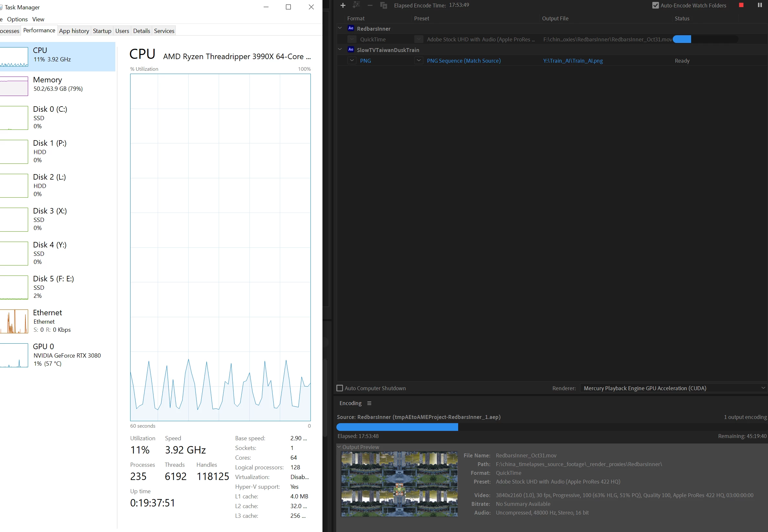
Task: Pause the encoding queue
Action: [760, 5]
